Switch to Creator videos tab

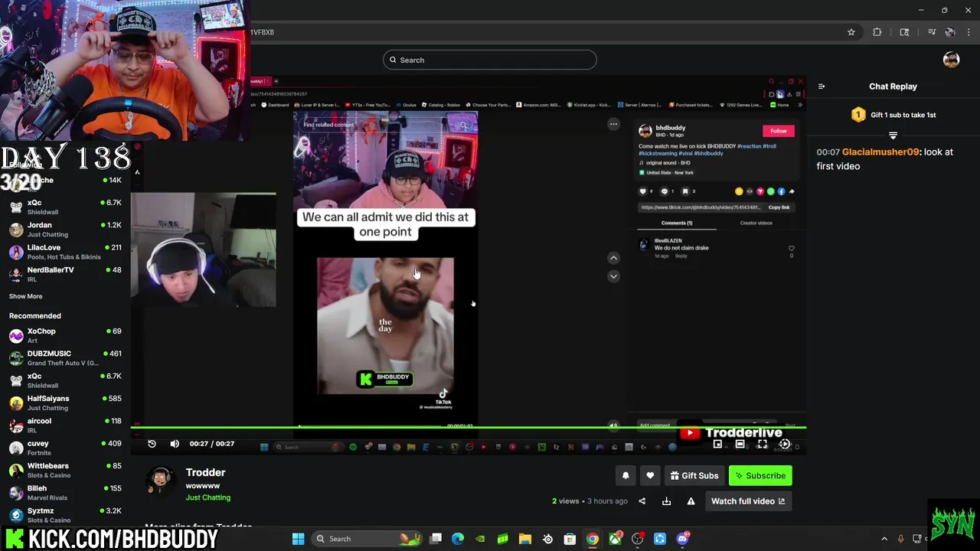coord(756,223)
